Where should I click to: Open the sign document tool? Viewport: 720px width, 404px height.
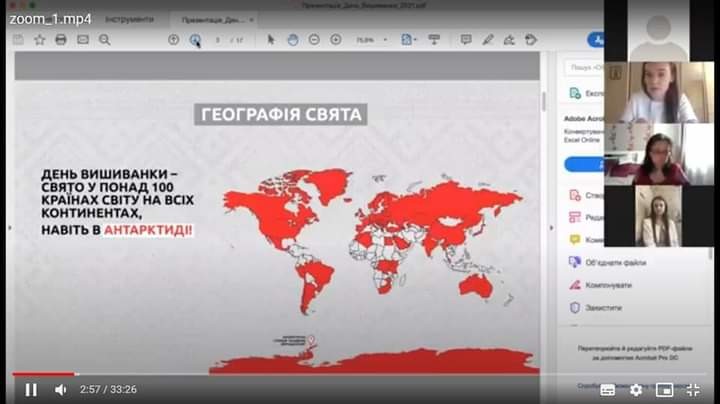coord(509,39)
